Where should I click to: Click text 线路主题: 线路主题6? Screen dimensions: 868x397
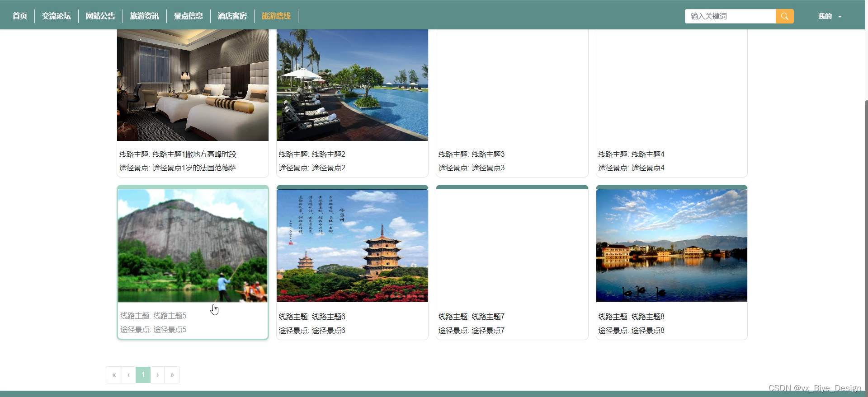point(312,317)
